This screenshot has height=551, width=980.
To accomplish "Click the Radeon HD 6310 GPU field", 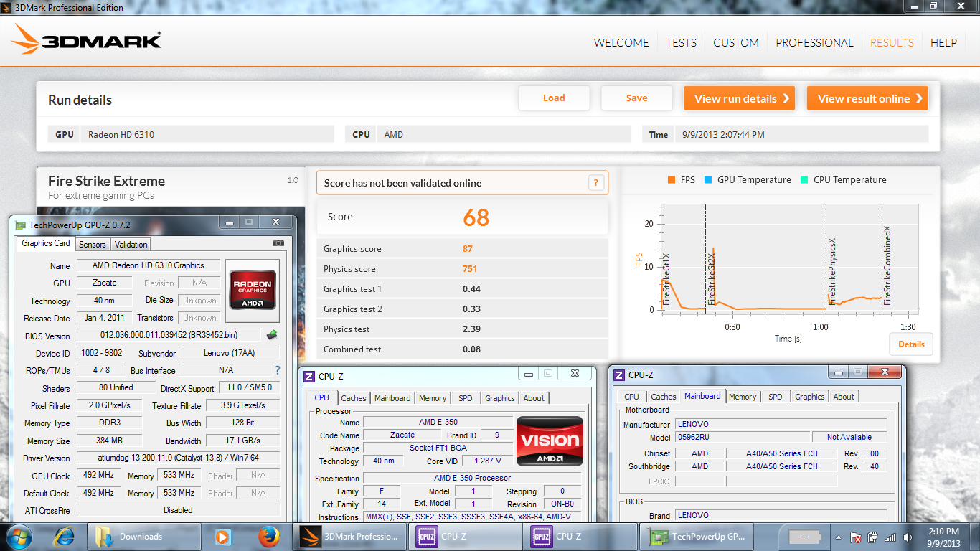I will pyautogui.click(x=207, y=134).
